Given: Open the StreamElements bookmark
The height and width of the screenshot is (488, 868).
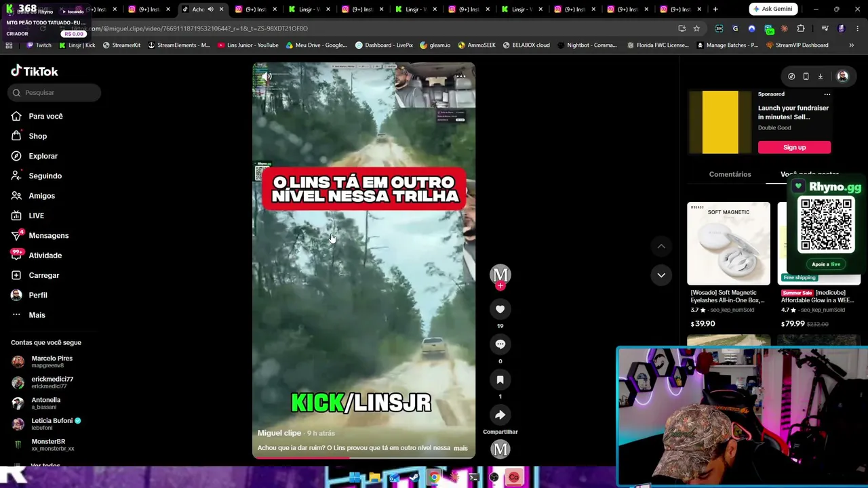Looking at the screenshot, I should 179,45.
